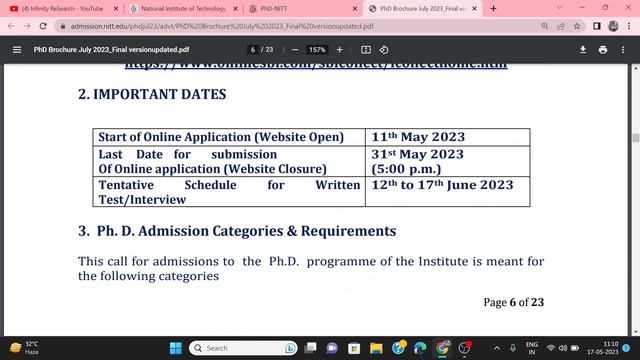
Task: Switch ENG IN input language
Action: tap(531, 348)
